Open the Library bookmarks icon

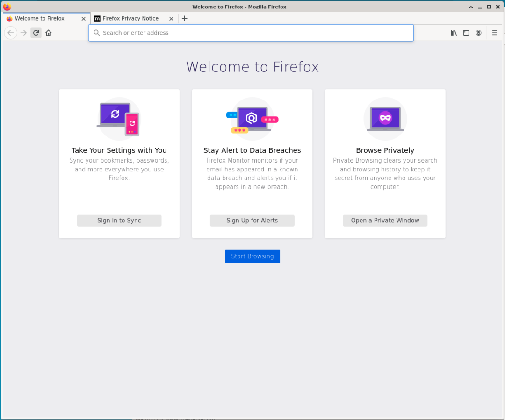(x=454, y=33)
